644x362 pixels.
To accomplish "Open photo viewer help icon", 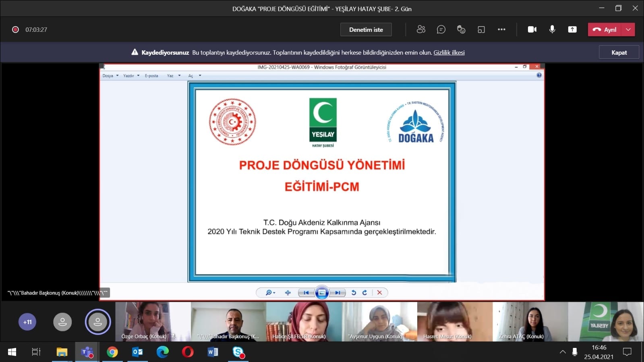I will click(539, 75).
